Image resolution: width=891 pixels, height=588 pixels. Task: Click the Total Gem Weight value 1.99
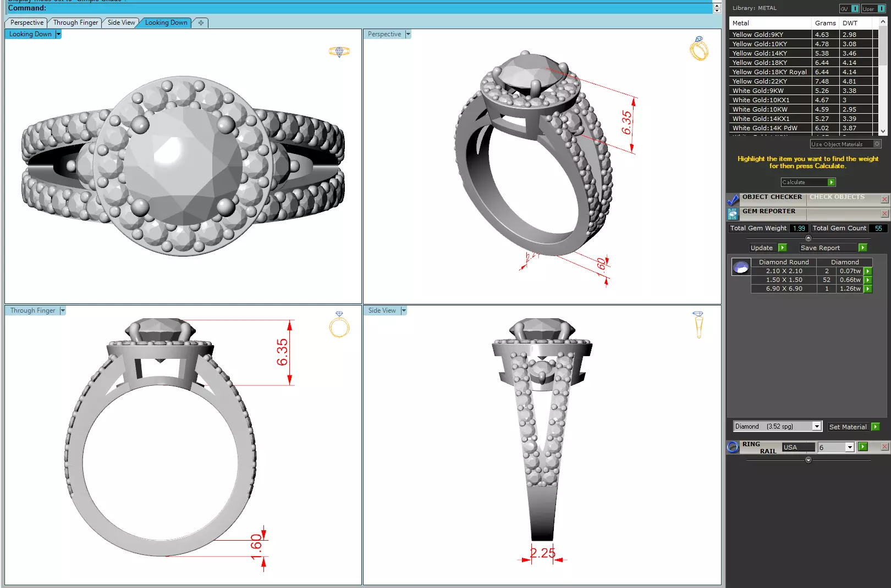pyautogui.click(x=799, y=229)
